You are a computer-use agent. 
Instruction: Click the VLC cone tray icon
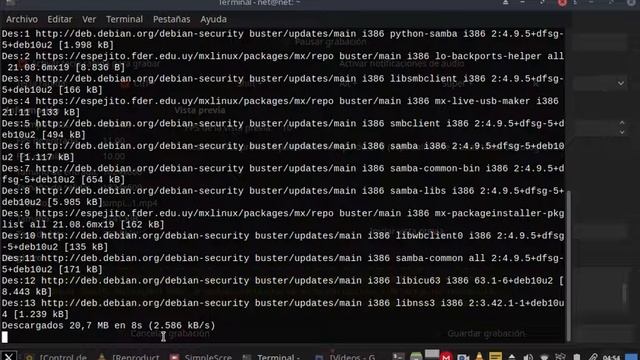pyautogui.click(x=479, y=357)
